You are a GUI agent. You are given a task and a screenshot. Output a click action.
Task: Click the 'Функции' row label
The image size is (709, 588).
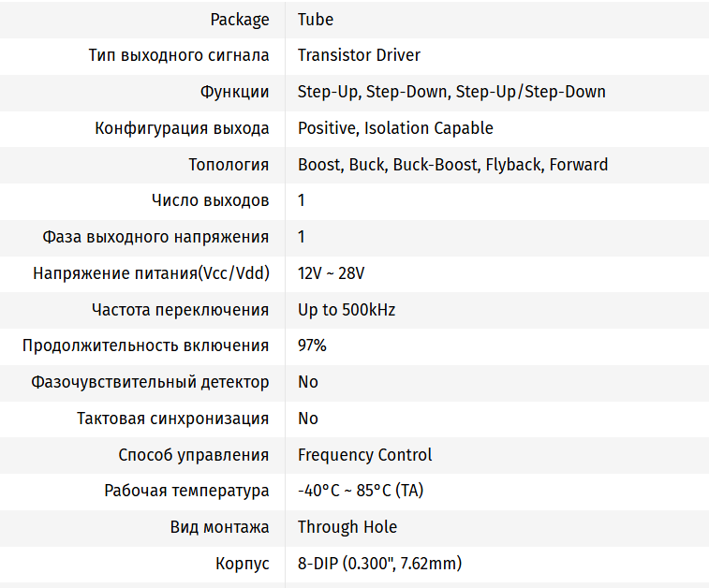coord(234,92)
